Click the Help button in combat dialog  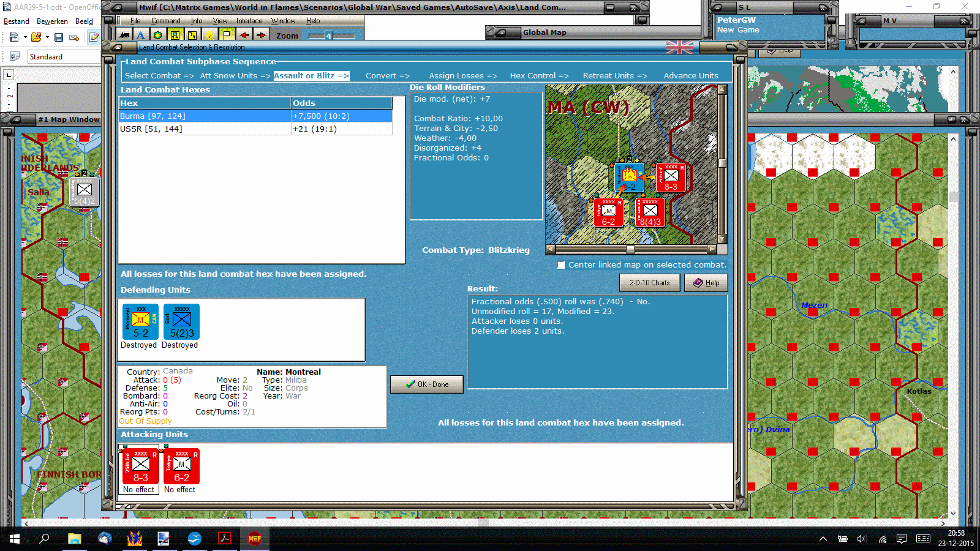point(706,283)
